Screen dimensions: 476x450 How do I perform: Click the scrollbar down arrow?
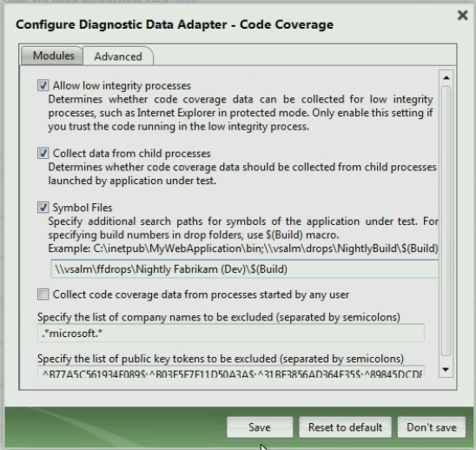446,369
